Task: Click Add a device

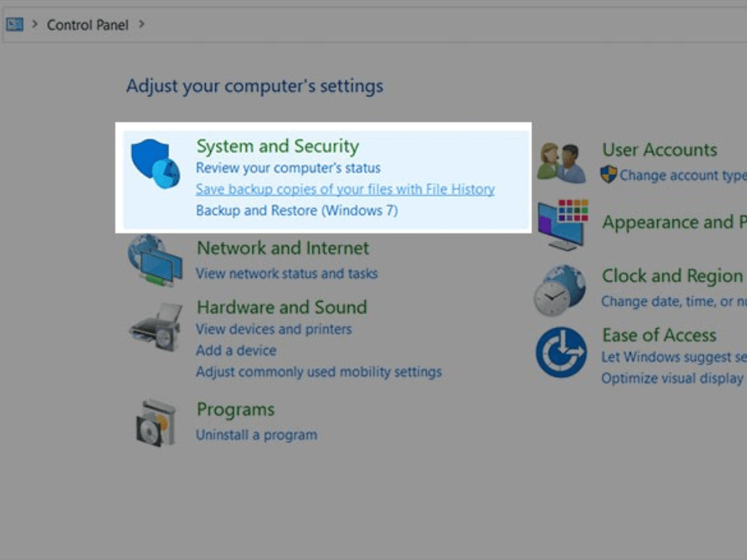Action: tap(236, 350)
